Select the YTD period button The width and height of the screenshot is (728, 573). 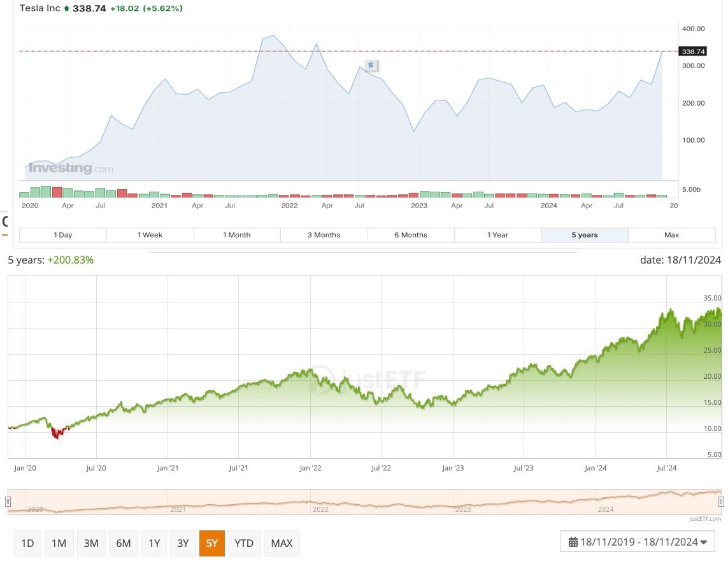[x=244, y=543]
